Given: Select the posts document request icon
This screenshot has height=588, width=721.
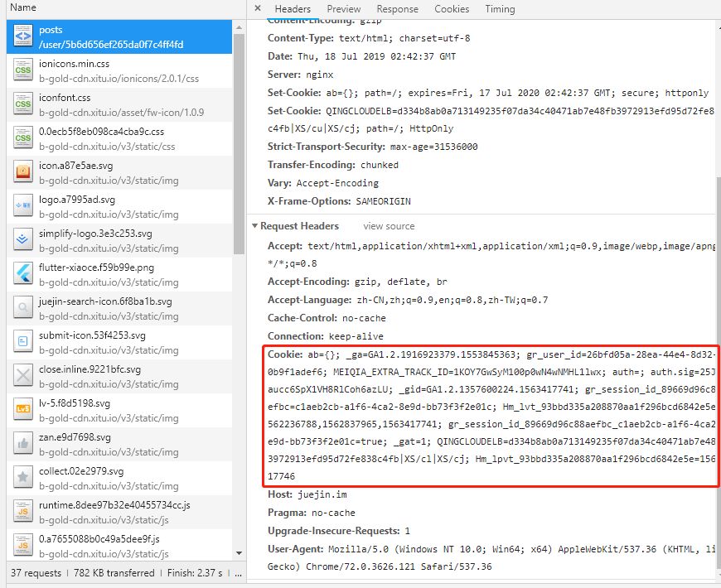Looking at the screenshot, I should point(23,36).
